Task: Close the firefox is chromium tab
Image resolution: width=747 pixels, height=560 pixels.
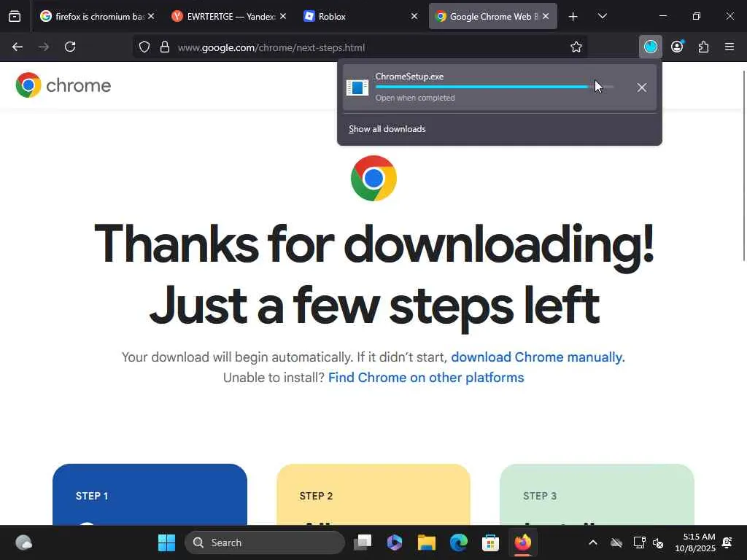Action: click(x=151, y=16)
